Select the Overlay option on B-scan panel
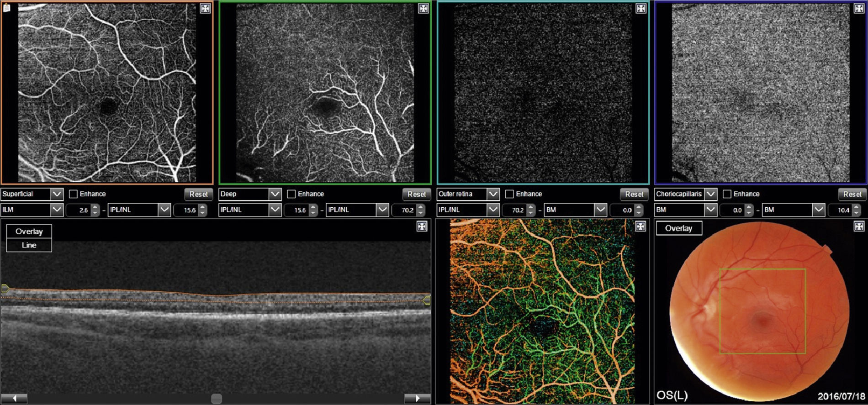This screenshot has height=405, width=868. (29, 231)
